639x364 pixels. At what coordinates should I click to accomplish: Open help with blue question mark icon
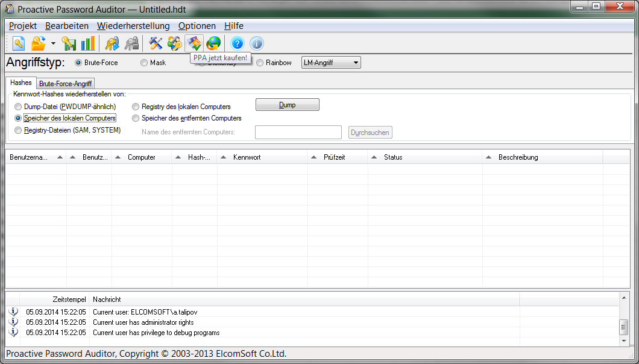click(x=238, y=43)
